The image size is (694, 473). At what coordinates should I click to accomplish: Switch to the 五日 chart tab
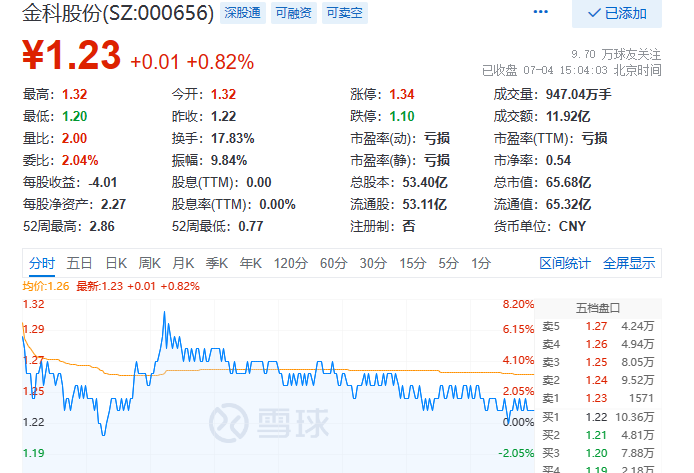[x=79, y=264]
